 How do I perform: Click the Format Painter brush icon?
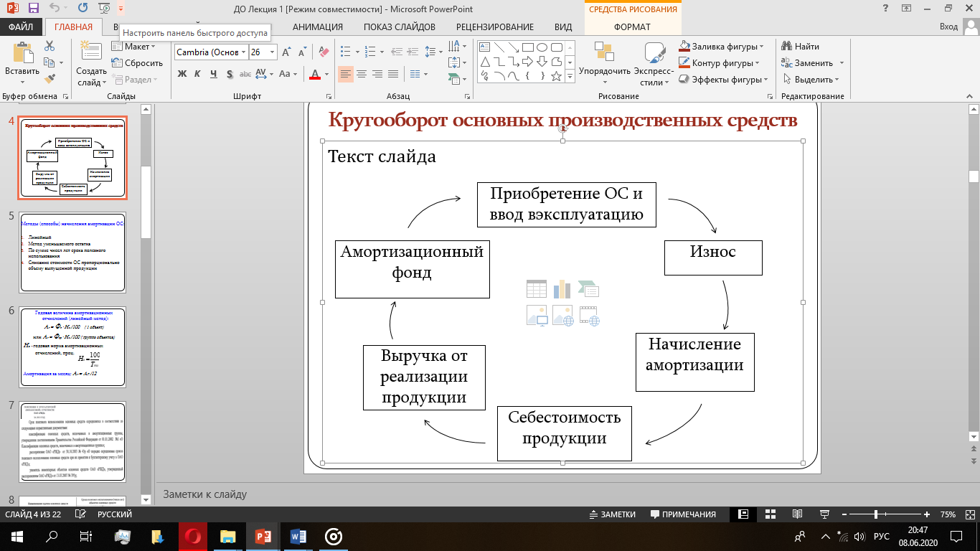[x=50, y=79]
